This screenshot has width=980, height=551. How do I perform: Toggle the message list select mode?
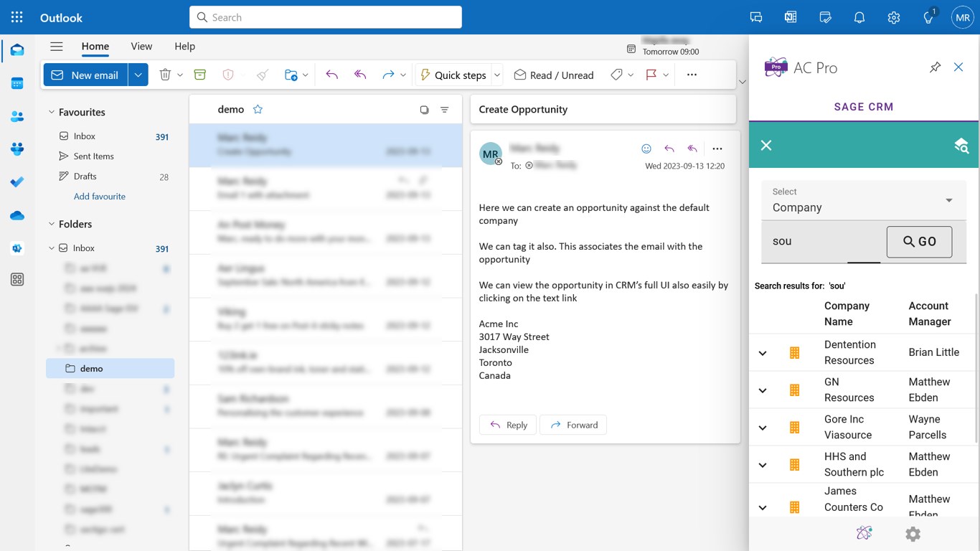424,110
